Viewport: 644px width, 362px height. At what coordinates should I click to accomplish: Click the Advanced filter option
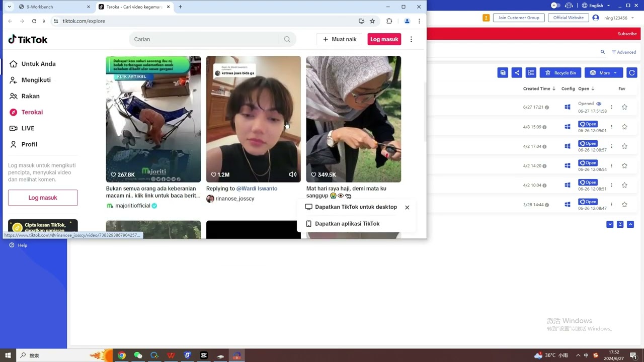(624, 52)
